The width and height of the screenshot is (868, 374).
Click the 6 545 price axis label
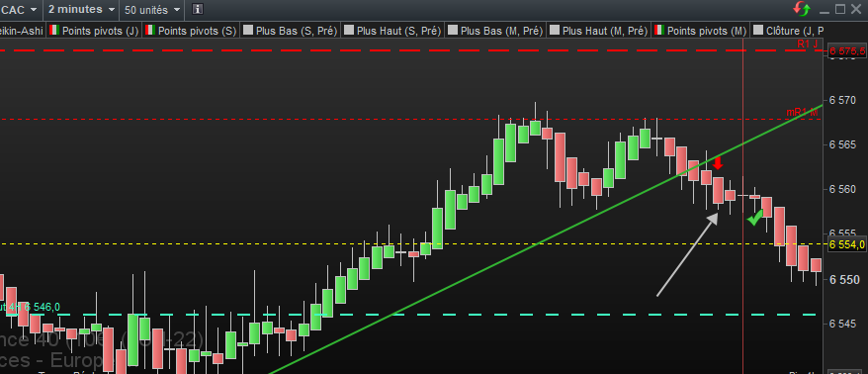pyautogui.click(x=843, y=324)
